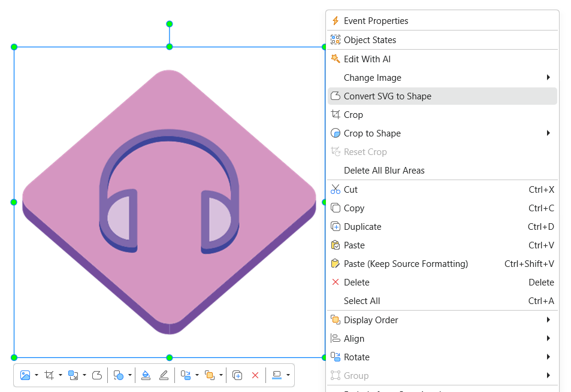
Task: Click the bottom-left resize handle of selection
Action: (x=14, y=358)
